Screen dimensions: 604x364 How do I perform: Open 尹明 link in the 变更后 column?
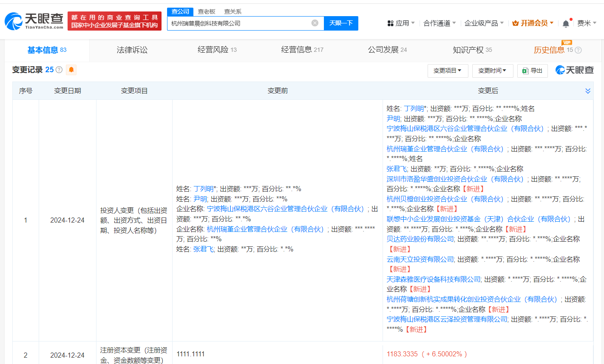394,119
